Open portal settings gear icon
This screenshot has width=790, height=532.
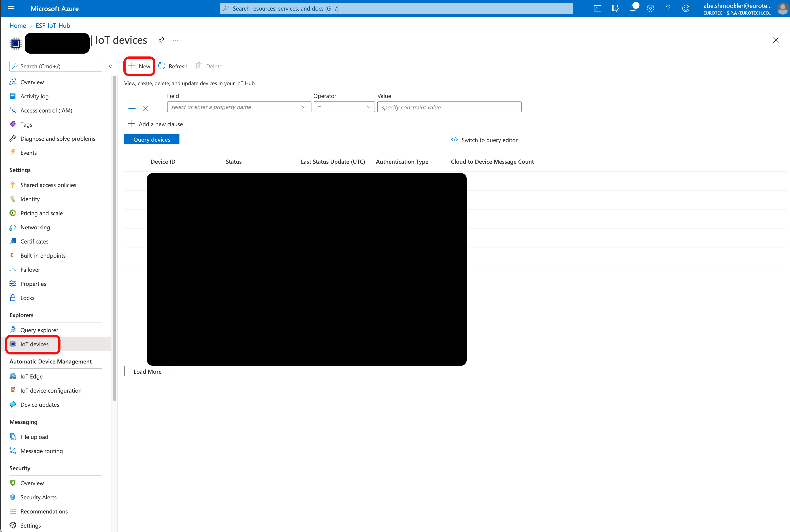click(x=650, y=8)
